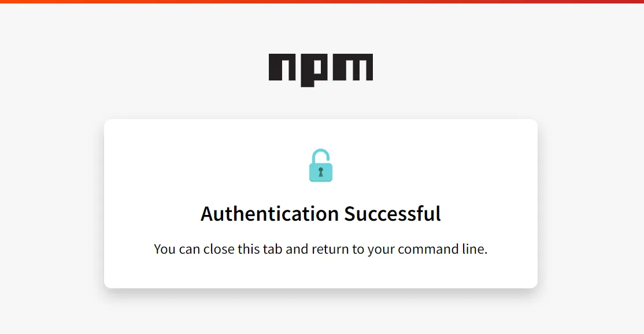Click the gray background below the card
Screen dimensions: 644x334
pos(321,315)
